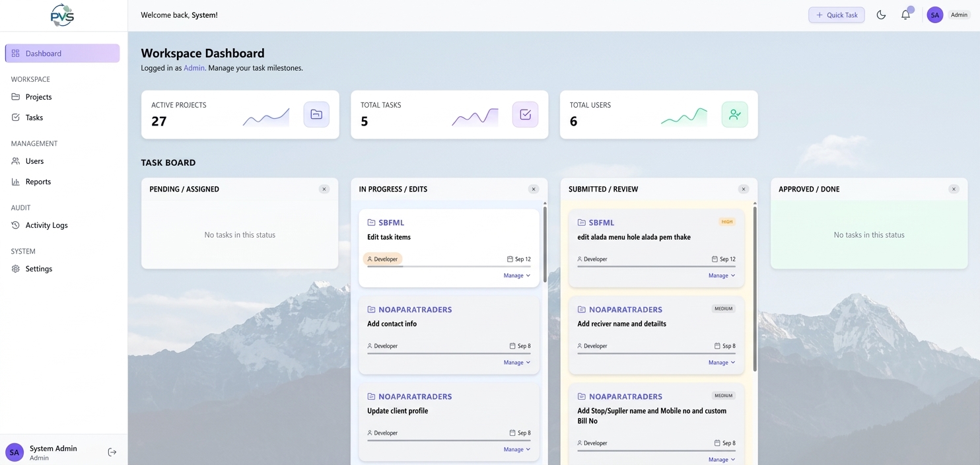Open the Dashboard sidebar item
Viewport: 980px width, 465px height.
coord(62,54)
